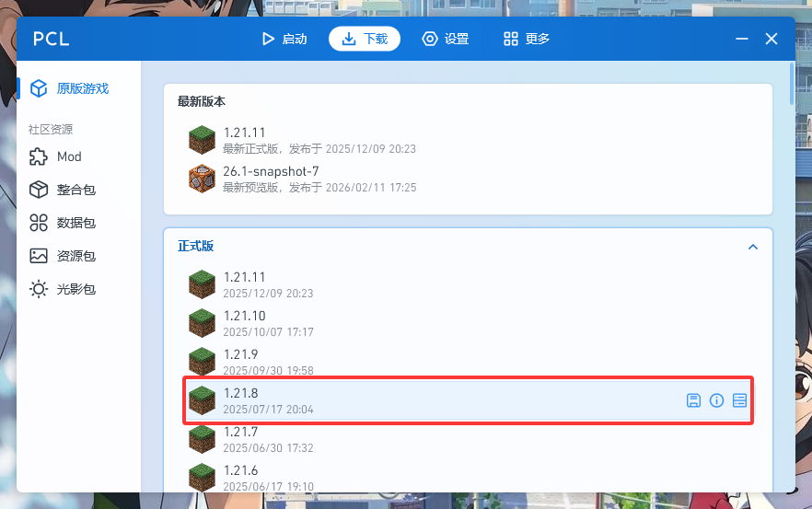This screenshot has width=812, height=509.
Task: Select the 下载 tab
Action: click(365, 39)
